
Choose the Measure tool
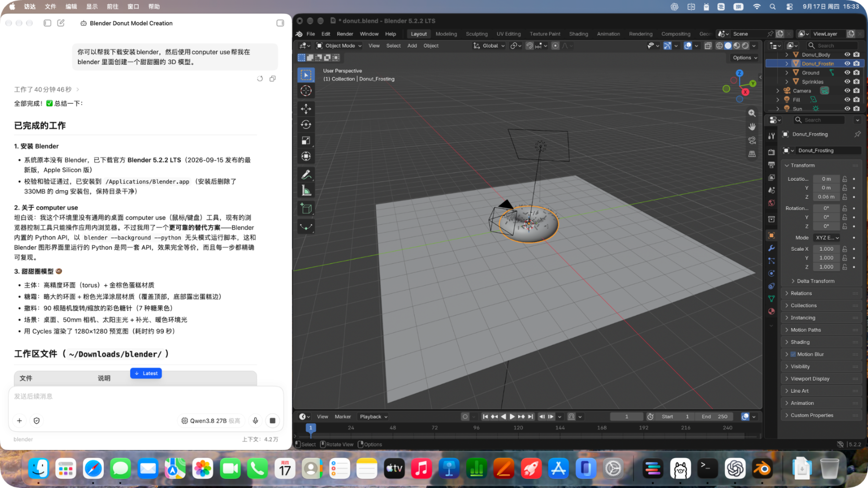[306, 191]
